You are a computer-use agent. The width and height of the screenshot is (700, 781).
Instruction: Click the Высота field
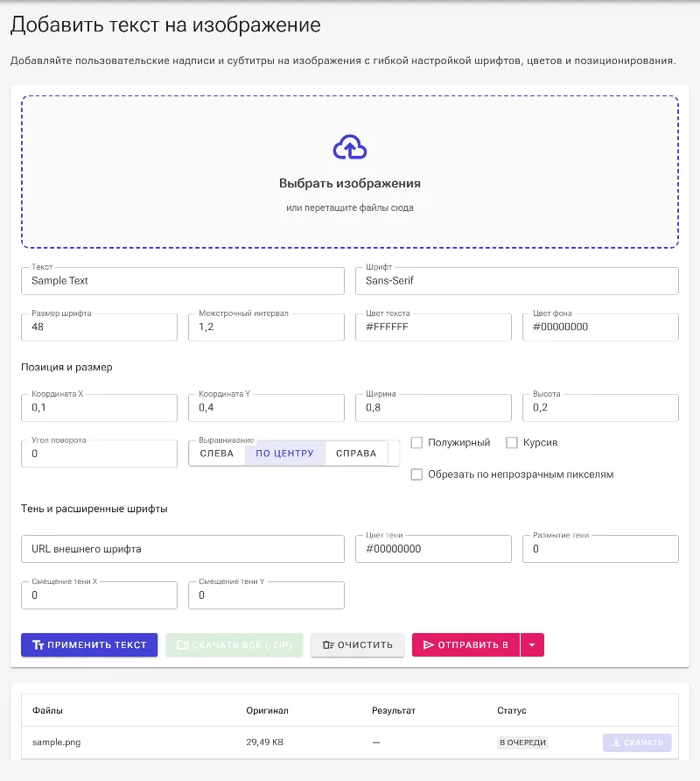(x=600, y=408)
